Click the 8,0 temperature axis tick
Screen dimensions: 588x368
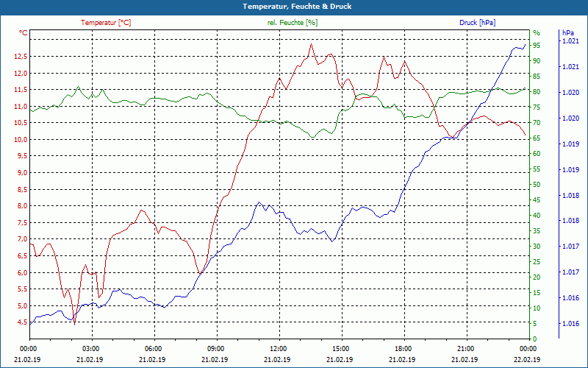click(x=22, y=206)
